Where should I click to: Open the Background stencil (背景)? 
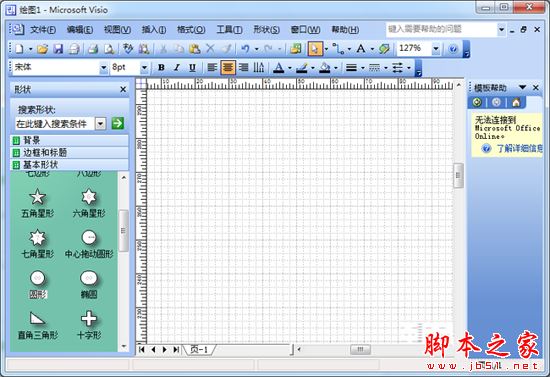pyautogui.click(x=69, y=141)
